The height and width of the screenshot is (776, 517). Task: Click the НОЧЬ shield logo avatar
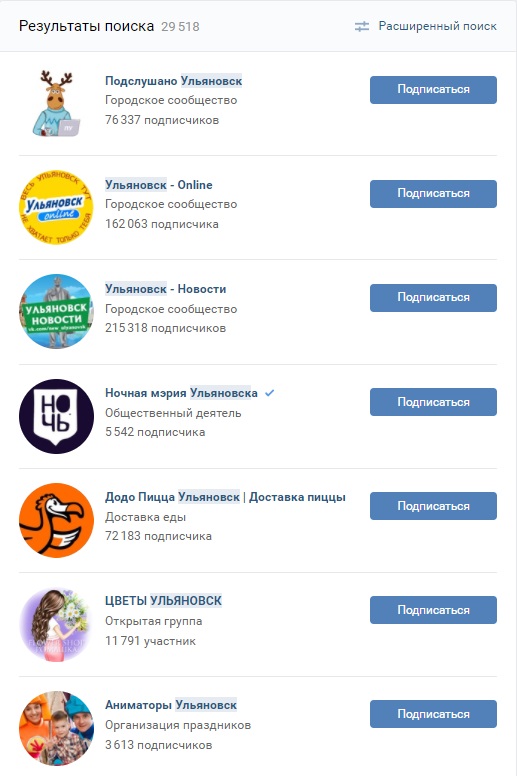(56, 416)
